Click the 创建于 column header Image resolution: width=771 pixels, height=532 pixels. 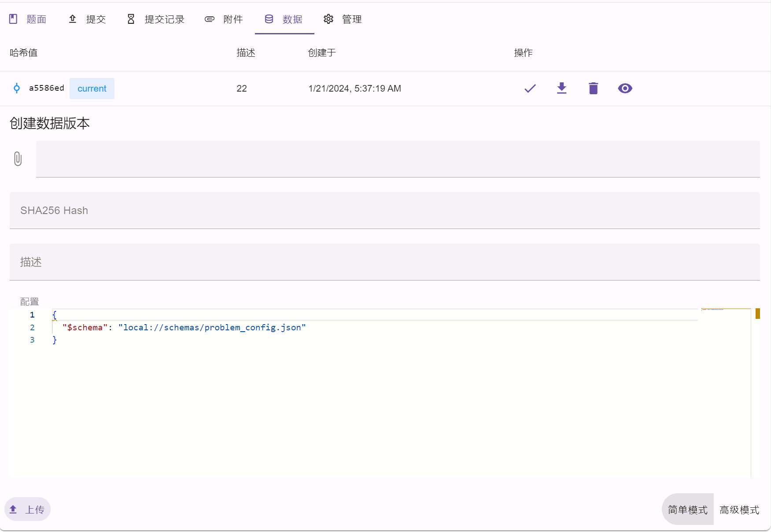[x=322, y=53]
